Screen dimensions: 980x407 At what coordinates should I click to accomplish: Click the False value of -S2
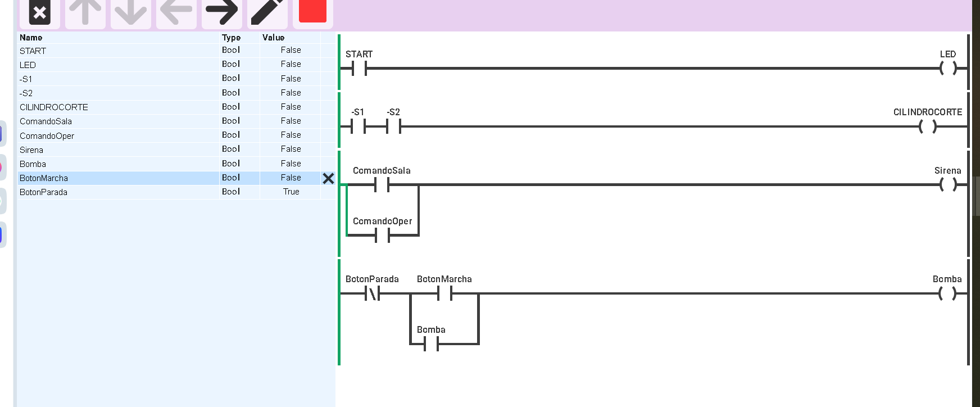tap(291, 93)
